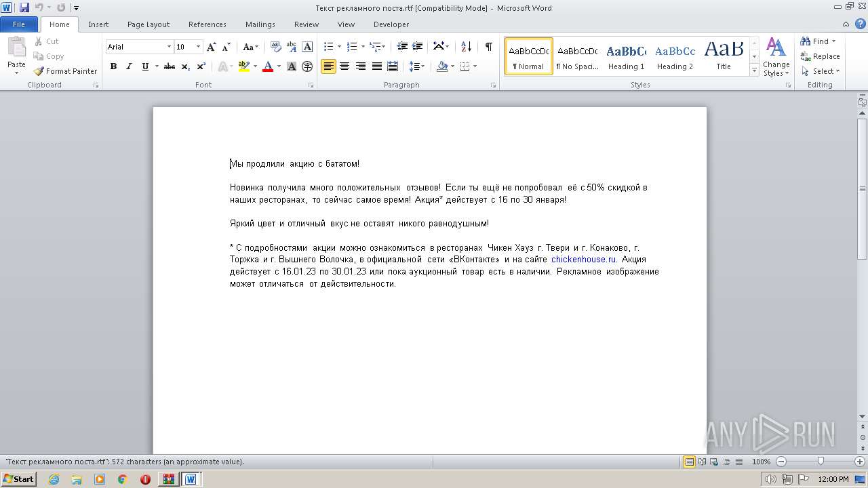Click the Sort A-Z icon
The width and height of the screenshot is (868, 488).
pyautogui.click(x=466, y=47)
